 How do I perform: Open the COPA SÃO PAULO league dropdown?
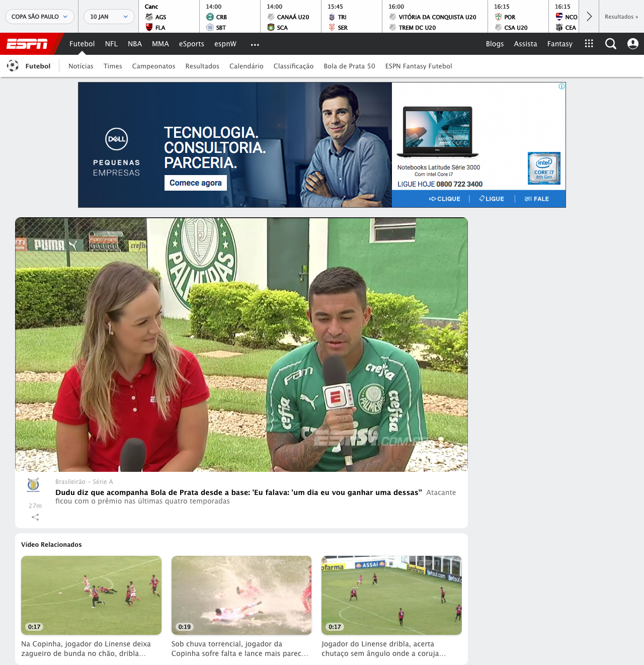(x=40, y=17)
